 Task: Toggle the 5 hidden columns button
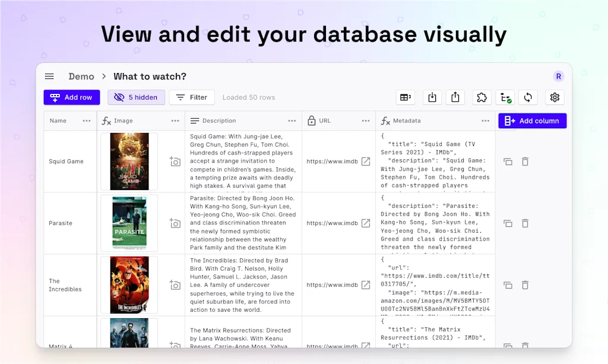pyautogui.click(x=136, y=97)
